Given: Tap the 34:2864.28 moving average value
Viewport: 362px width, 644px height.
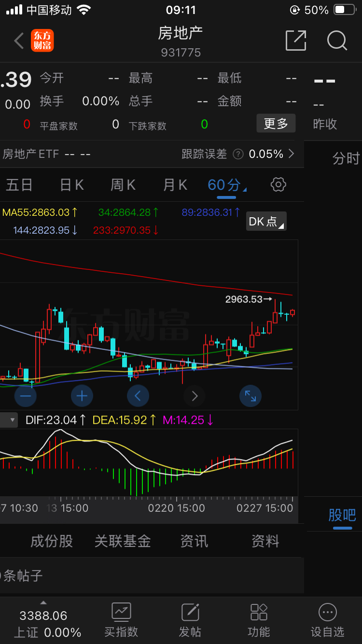Looking at the screenshot, I should pyautogui.click(x=129, y=212).
